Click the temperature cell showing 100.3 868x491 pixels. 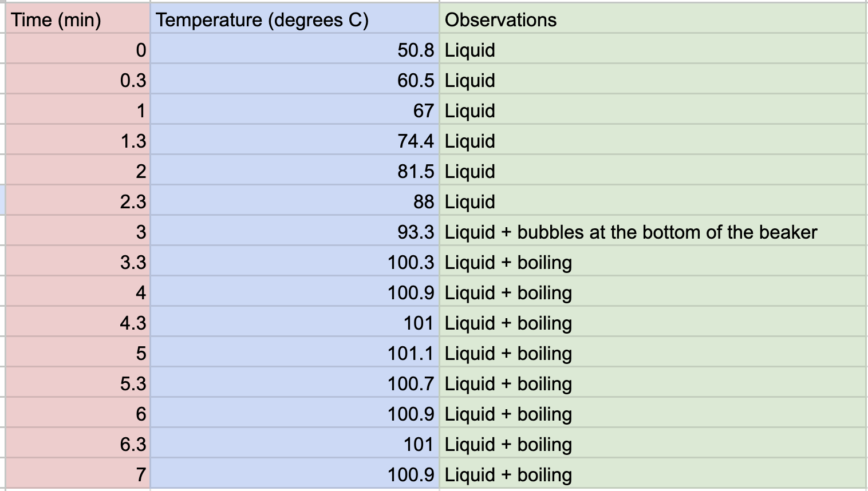coord(294,263)
